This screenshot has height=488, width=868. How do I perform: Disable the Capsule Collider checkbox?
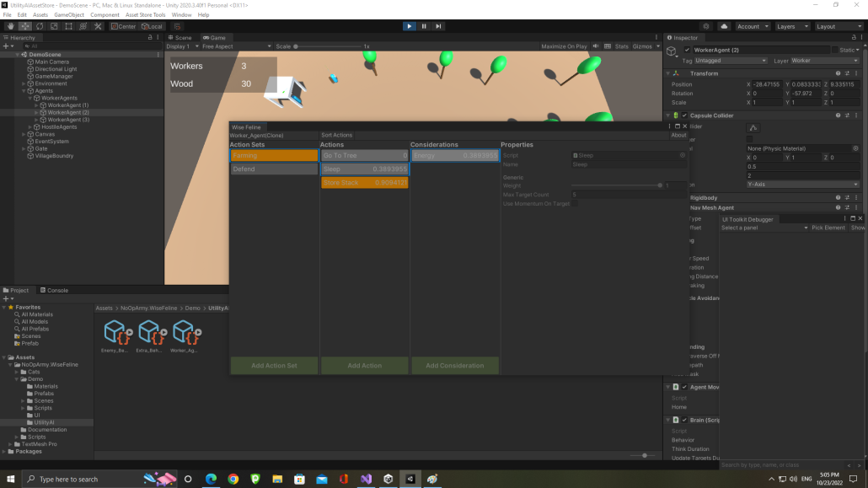tap(684, 115)
